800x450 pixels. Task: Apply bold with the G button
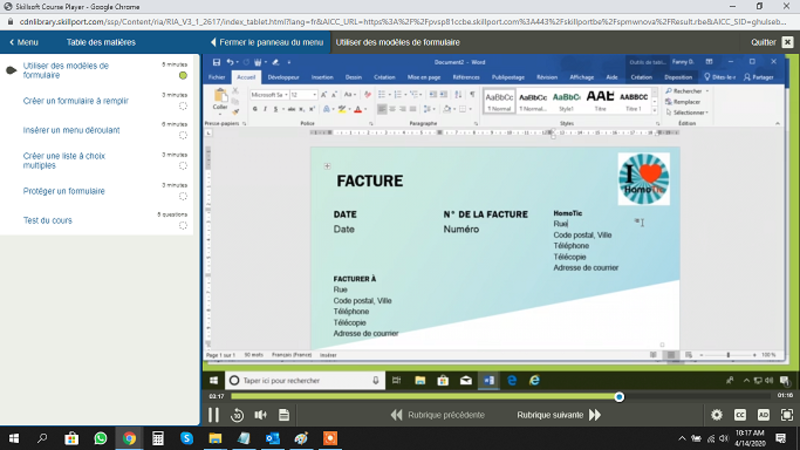(x=255, y=109)
